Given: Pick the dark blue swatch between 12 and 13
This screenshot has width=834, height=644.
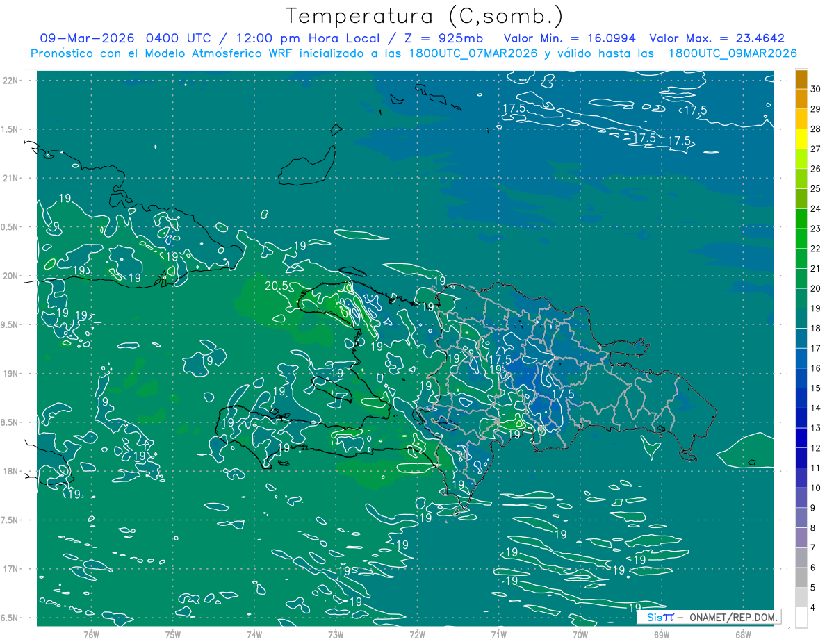Looking at the screenshot, I should [x=801, y=438].
